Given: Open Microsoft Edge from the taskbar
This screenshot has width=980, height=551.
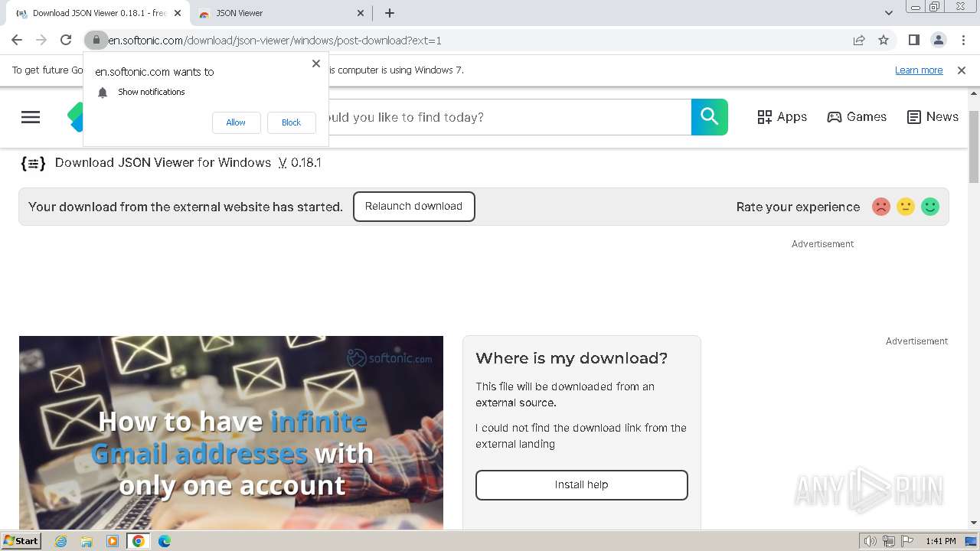Looking at the screenshot, I should tap(165, 541).
